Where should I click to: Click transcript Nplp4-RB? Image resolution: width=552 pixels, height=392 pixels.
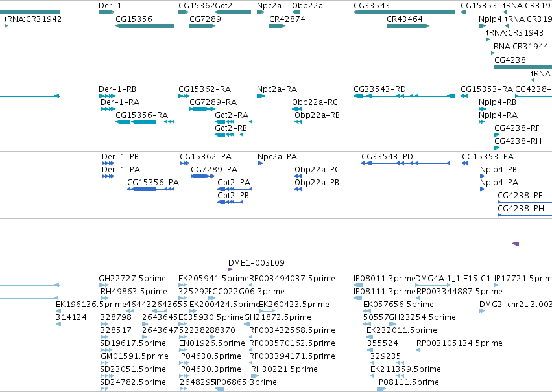point(483,109)
